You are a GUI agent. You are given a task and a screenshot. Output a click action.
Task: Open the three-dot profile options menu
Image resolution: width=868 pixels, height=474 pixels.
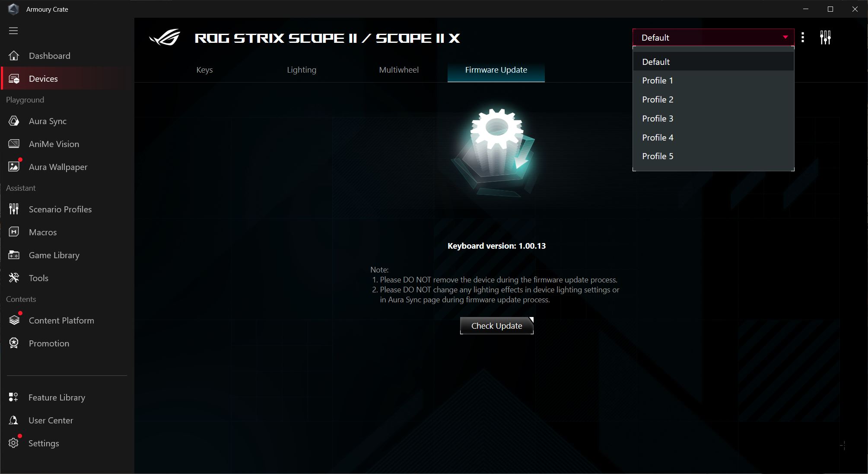click(x=803, y=38)
